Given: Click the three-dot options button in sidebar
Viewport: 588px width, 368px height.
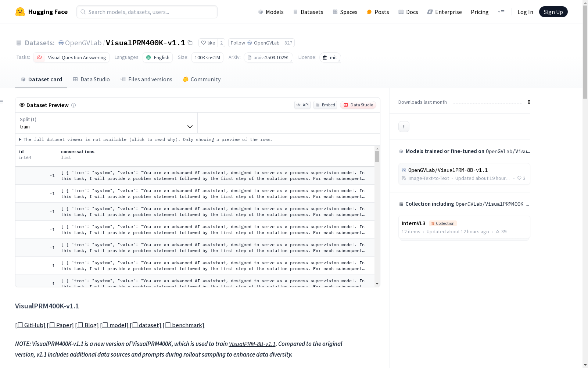Looking at the screenshot, I should point(404,127).
